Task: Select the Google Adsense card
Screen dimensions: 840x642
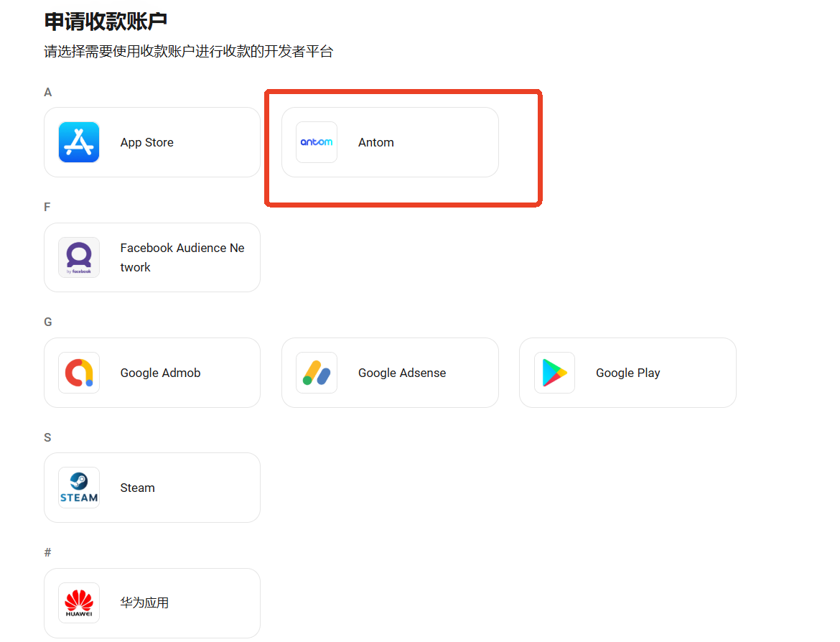Action: (390, 373)
